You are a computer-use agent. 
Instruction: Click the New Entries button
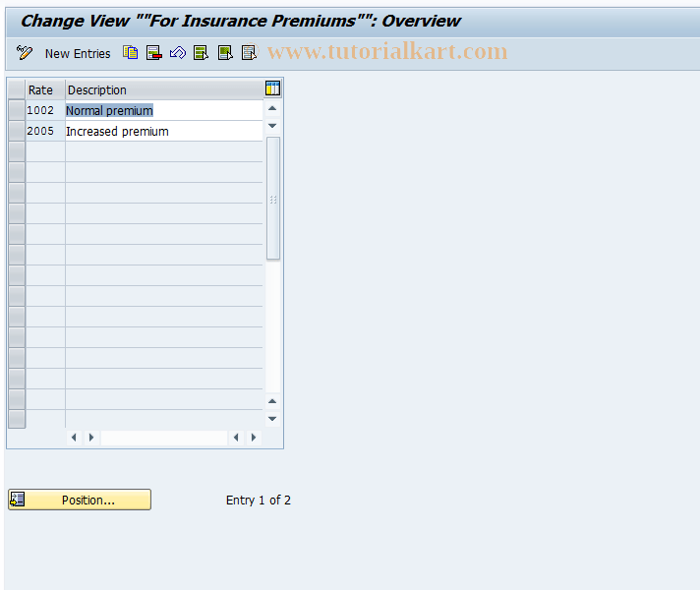tap(78, 54)
